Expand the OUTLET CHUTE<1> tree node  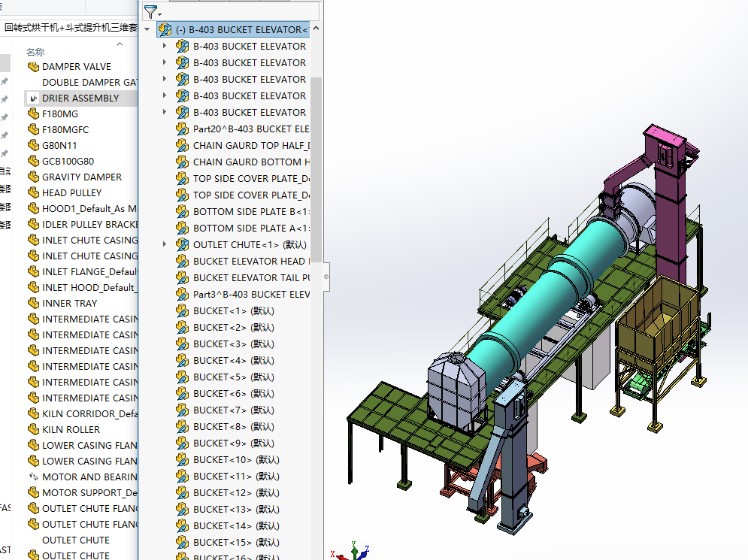click(x=165, y=245)
